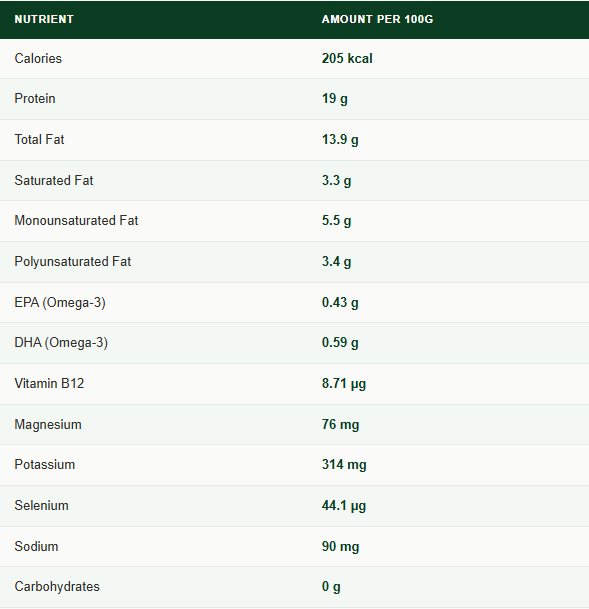The width and height of the screenshot is (589, 609).
Task: Select the Polyunsaturated Fat label
Action: pos(73,261)
